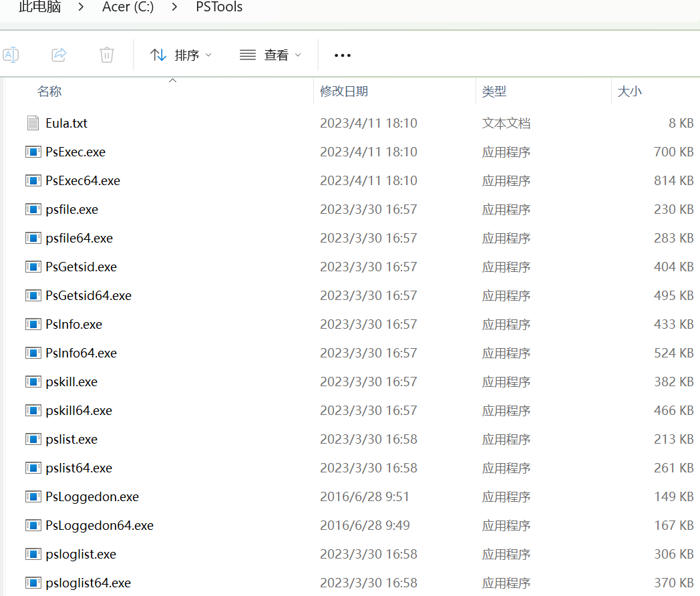This screenshot has height=596, width=700.
Task: Open the 排序 sort dropdown
Action: click(x=181, y=55)
